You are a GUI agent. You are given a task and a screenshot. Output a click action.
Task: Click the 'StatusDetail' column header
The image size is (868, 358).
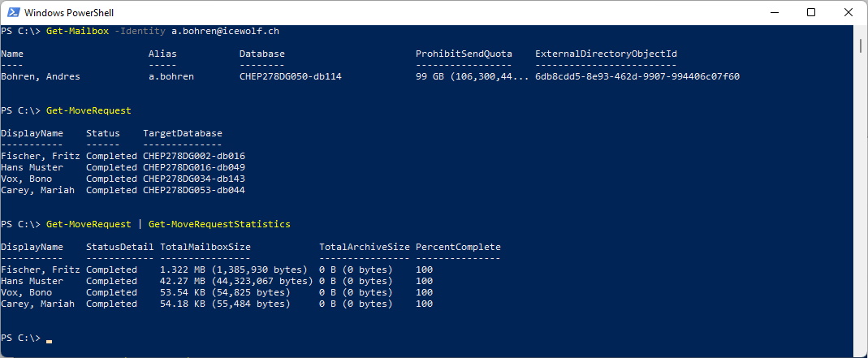point(120,247)
